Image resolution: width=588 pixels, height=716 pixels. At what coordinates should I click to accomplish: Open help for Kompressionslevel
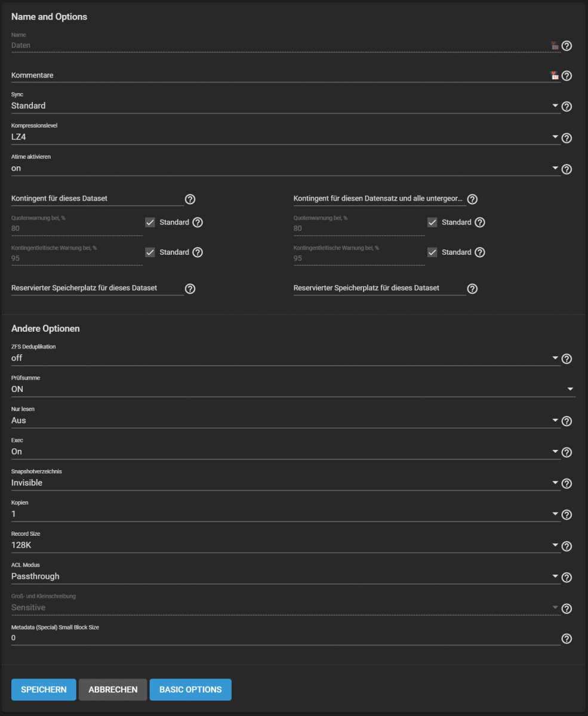(567, 138)
